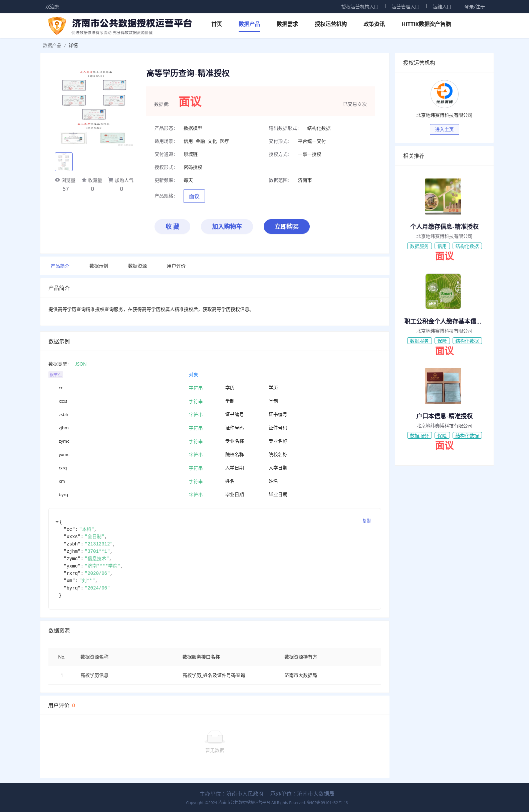The height and width of the screenshot is (812, 529).
Task: Select the byrq field row
Action: pos(215,494)
